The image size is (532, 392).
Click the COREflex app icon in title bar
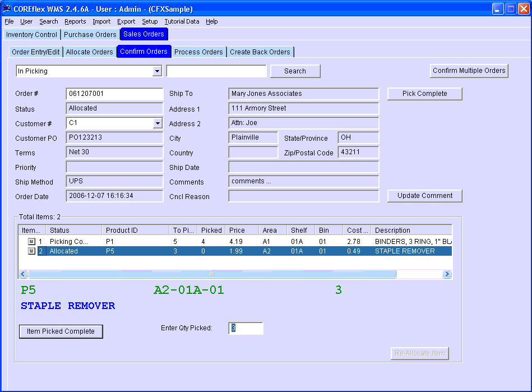(x=6, y=8)
